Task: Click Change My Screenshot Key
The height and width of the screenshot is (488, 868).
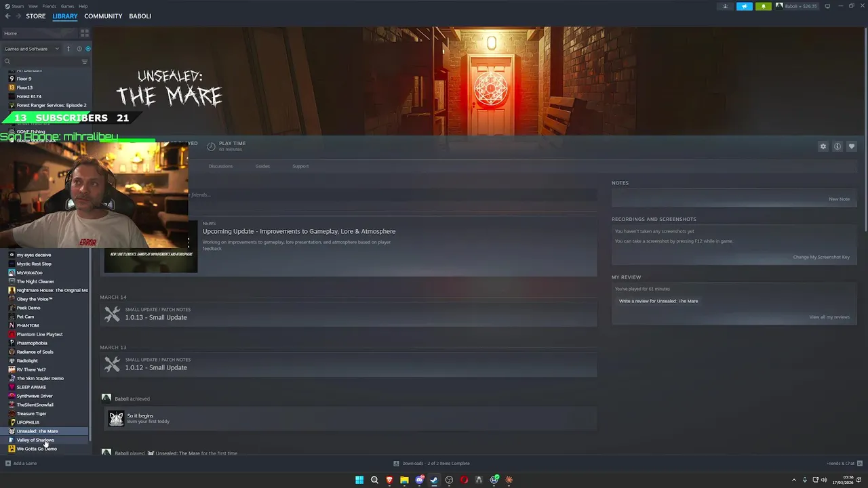Action: click(821, 257)
